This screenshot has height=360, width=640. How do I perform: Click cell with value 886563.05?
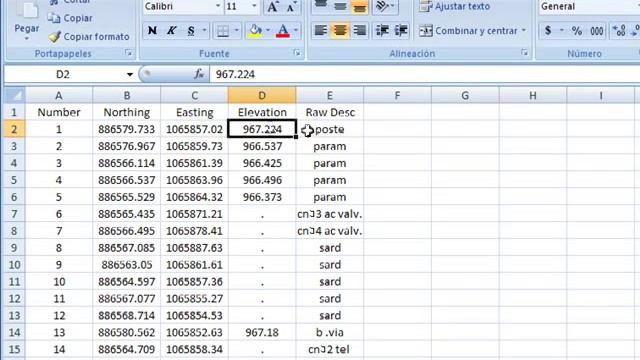127,265
